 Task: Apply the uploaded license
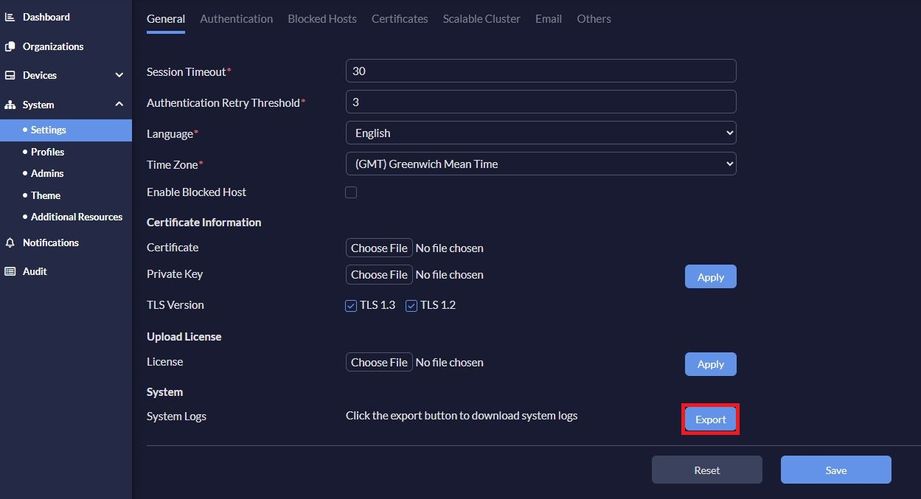tap(710, 364)
